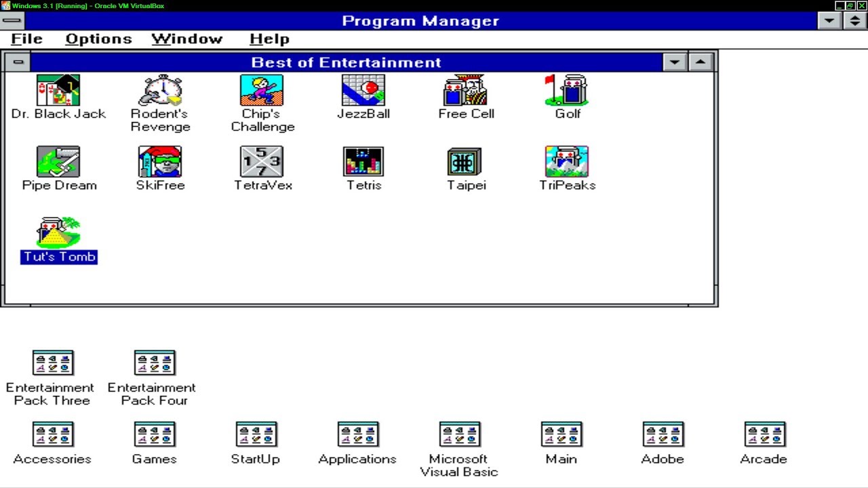Image resolution: width=868 pixels, height=488 pixels.
Task: Minimize the Best of Entertainment group window
Action: pyautogui.click(x=674, y=62)
